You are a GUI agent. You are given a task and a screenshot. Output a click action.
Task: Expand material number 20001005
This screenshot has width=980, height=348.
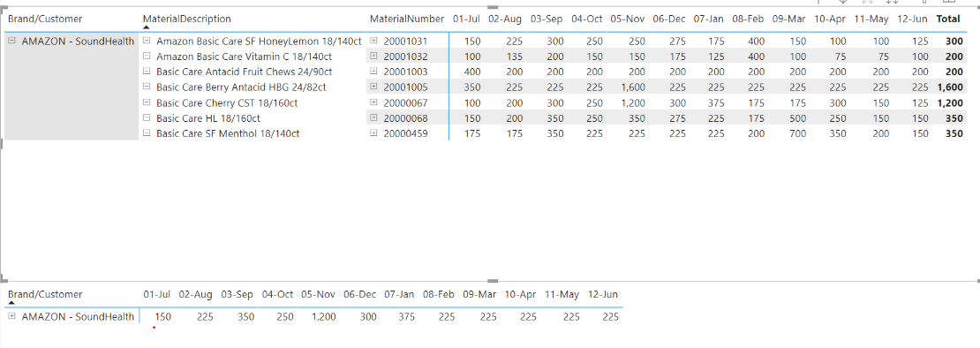pyautogui.click(x=374, y=87)
